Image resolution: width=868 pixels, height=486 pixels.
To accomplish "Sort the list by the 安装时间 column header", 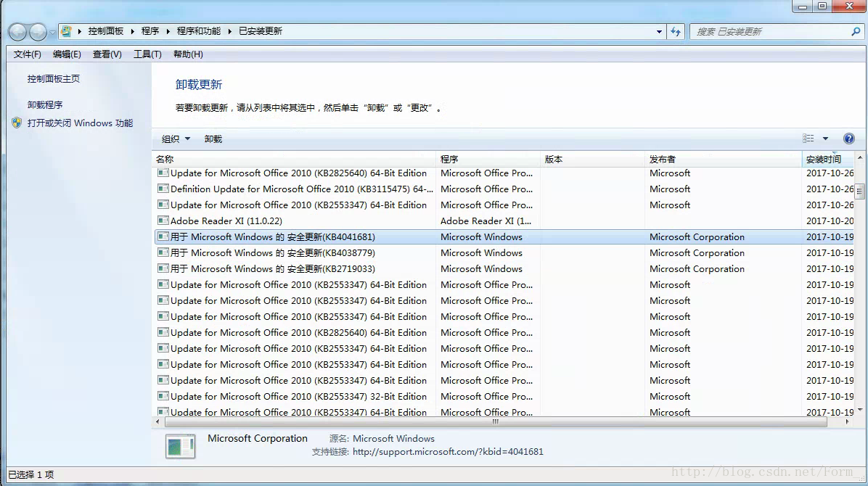I will click(x=827, y=159).
